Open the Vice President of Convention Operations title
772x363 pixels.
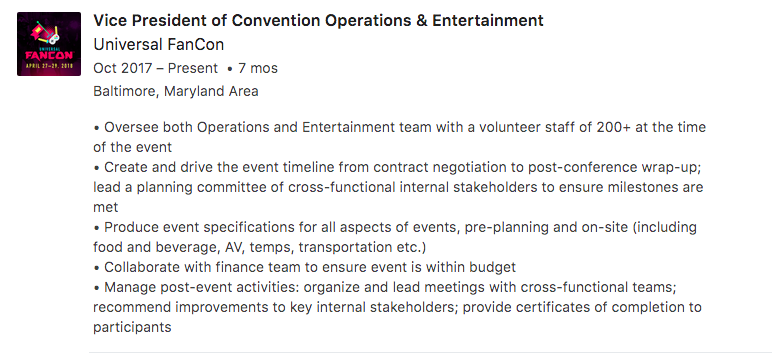pos(318,21)
